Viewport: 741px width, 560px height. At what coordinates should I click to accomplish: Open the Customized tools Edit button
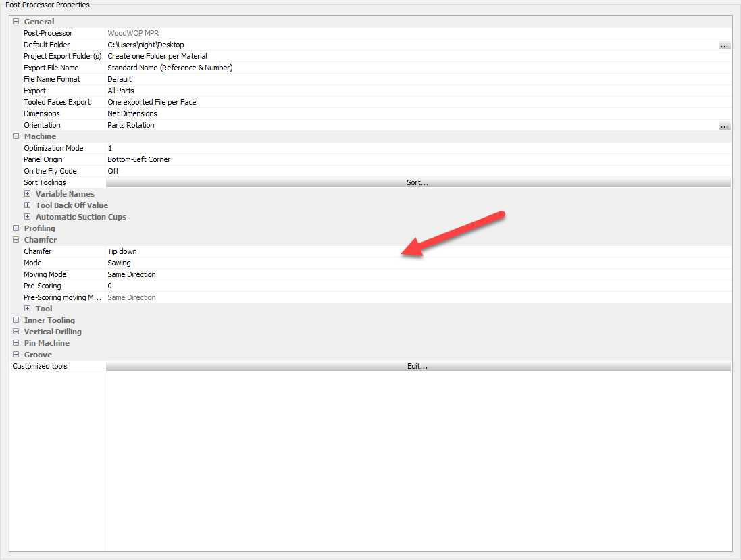pyautogui.click(x=417, y=365)
